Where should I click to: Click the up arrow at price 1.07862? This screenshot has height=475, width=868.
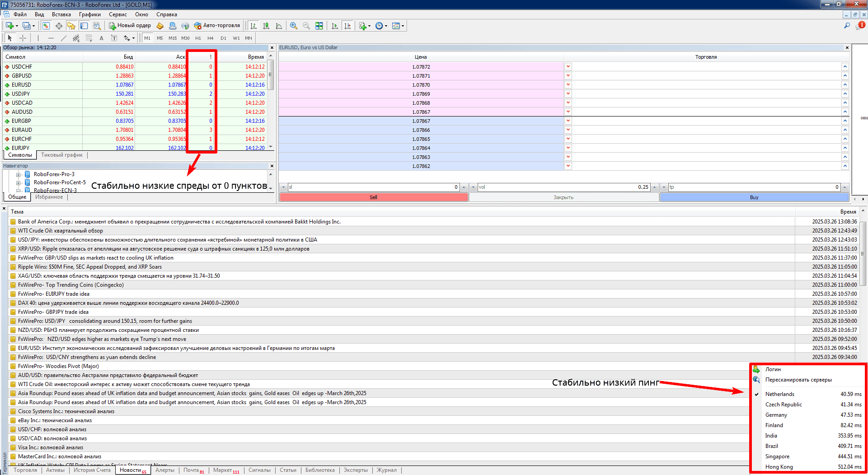tap(845, 166)
